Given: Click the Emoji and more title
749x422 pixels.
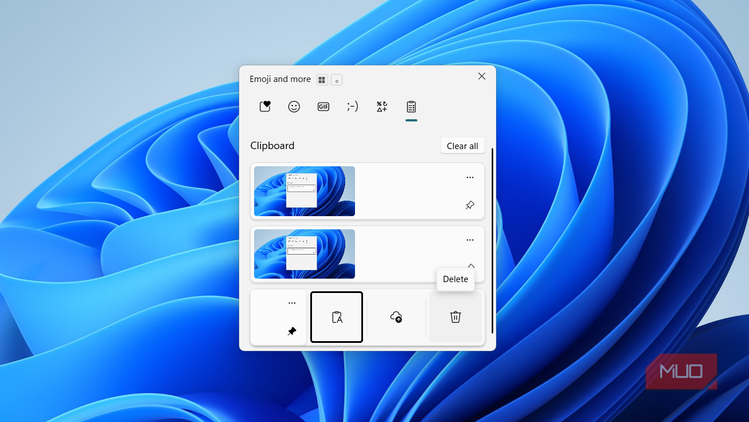Looking at the screenshot, I should pos(280,79).
